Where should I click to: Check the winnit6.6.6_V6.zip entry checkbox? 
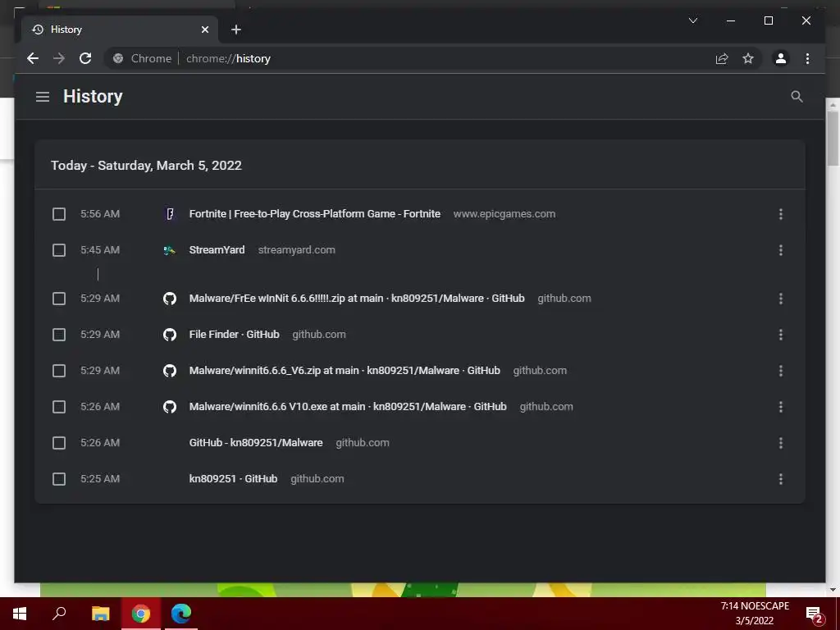coord(59,371)
